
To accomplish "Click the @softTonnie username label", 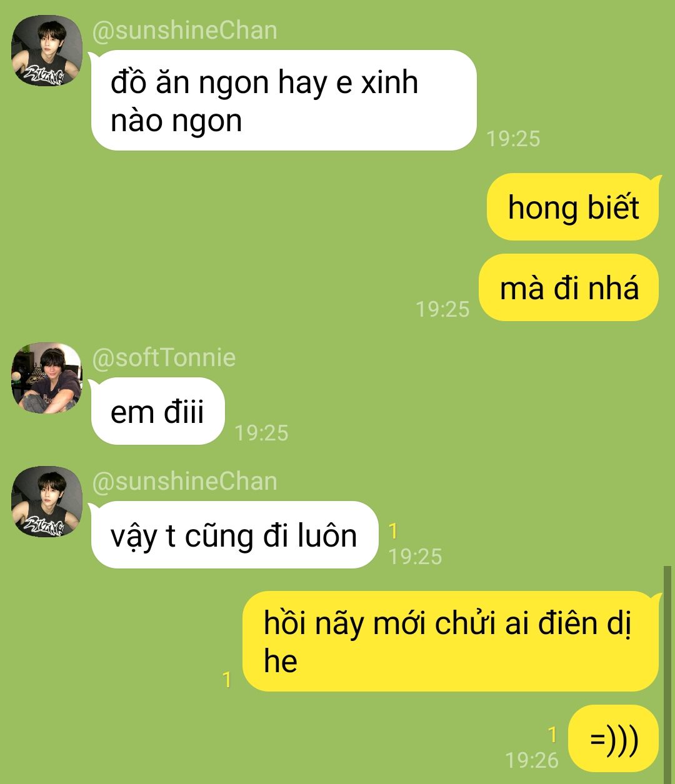I will [x=164, y=358].
